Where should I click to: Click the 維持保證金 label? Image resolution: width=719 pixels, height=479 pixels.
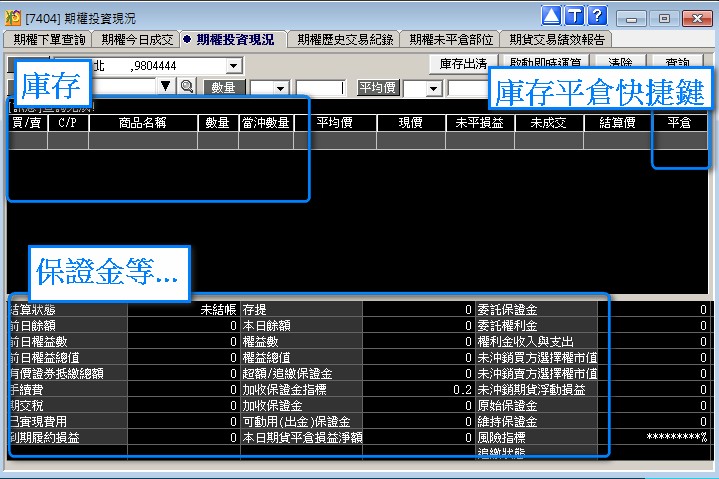point(508,422)
